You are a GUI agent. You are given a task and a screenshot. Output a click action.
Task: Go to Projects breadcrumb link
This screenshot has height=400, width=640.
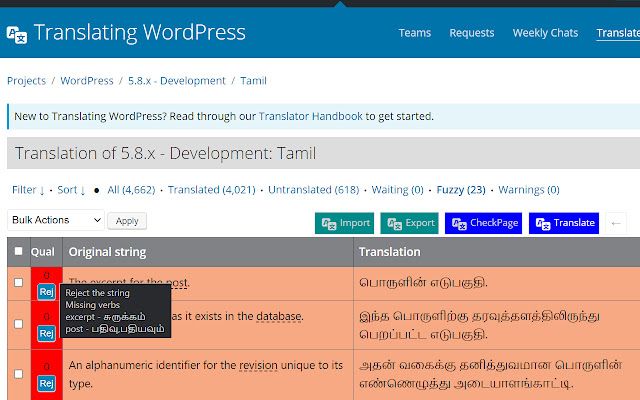click(27, 81)
